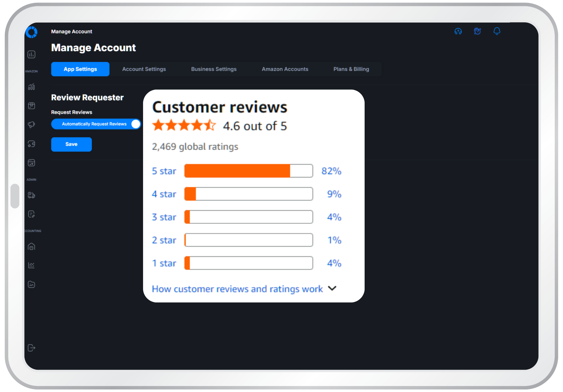Open the delivery truck icon under Admin
This screenshot has width=563, height=392.
31,195
